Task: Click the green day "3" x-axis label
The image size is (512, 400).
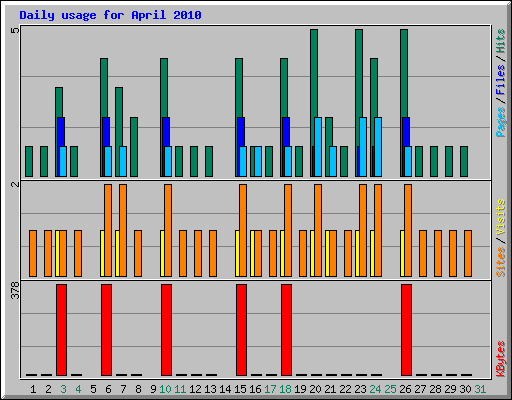Action: pyautogui.click(x=63, y=389)
